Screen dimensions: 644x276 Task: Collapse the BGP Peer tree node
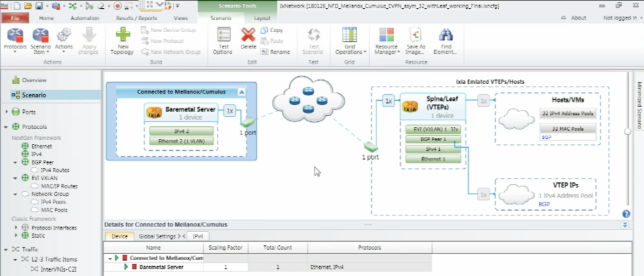coord(16,162)
